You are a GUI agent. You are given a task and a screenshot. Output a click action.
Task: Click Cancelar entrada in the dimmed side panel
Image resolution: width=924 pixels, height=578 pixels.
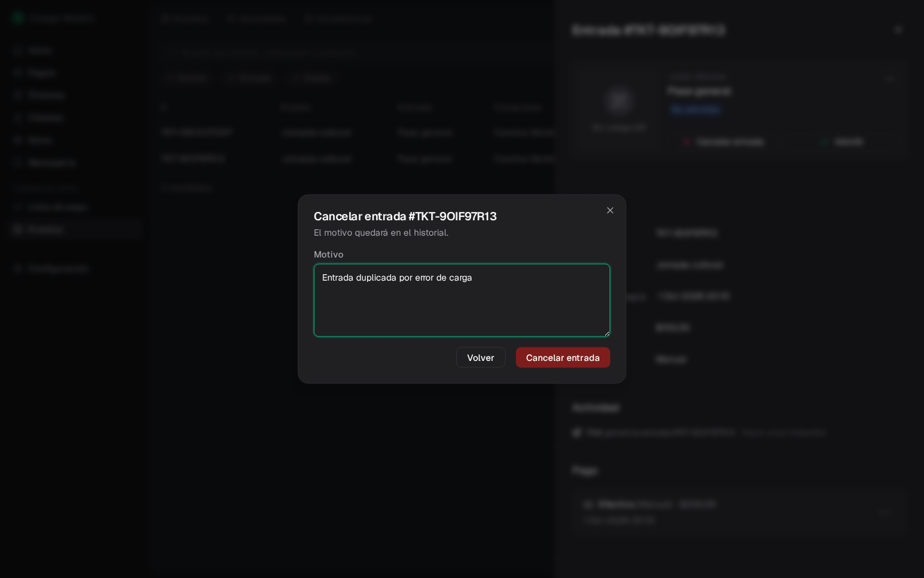[723, 142]
